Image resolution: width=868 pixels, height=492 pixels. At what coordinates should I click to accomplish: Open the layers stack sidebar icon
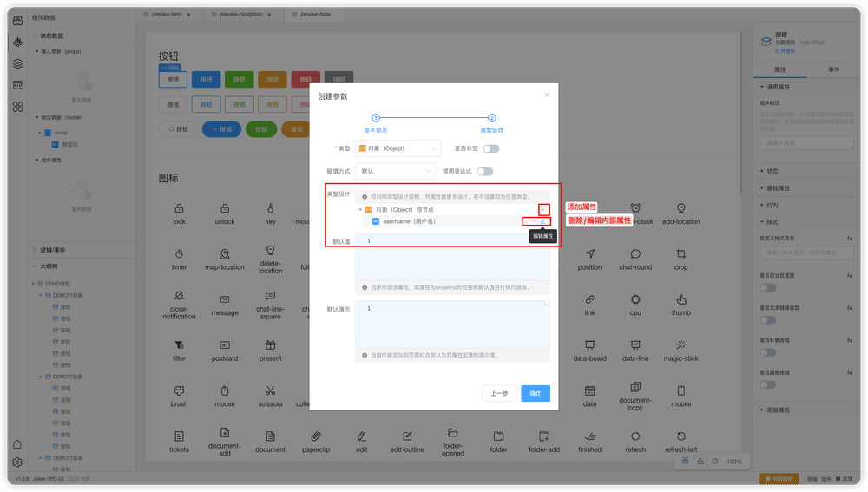17,63
